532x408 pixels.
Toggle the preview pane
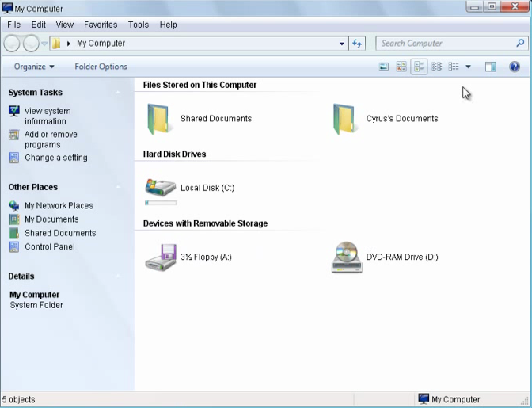pyautogui.click(x=491, y=67)
